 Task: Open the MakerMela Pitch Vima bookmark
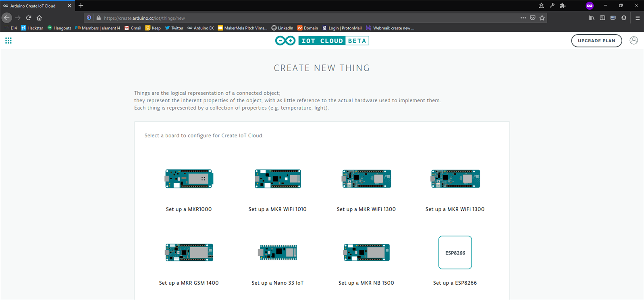tap(243, 28)
